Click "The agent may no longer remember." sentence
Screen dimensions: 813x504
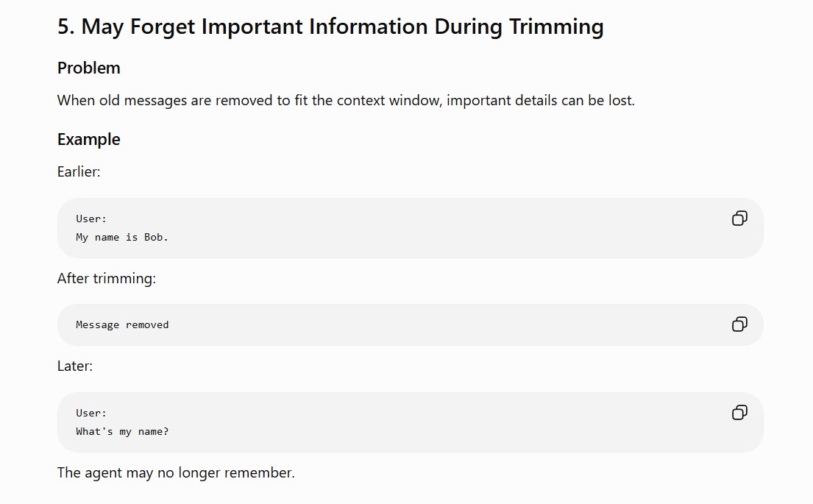(176, 472)
